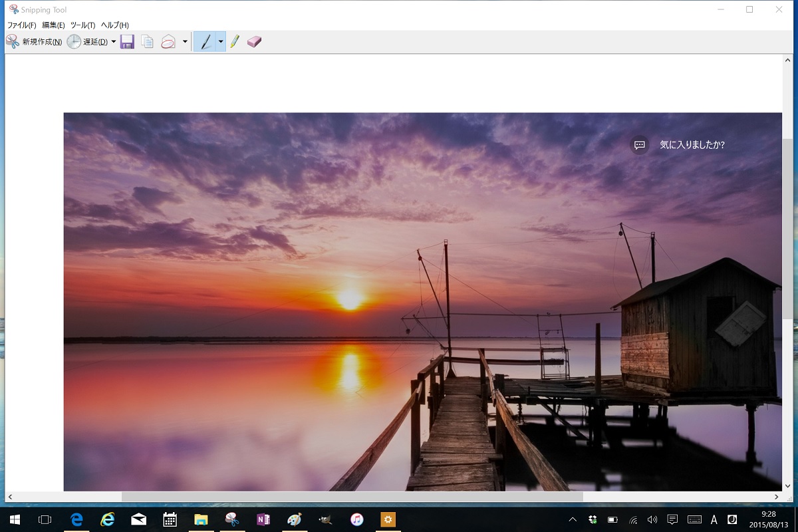Send snip using the envelope icon
Image resolution: width=798 pixels, height=532 pixels.
point(168,42)
